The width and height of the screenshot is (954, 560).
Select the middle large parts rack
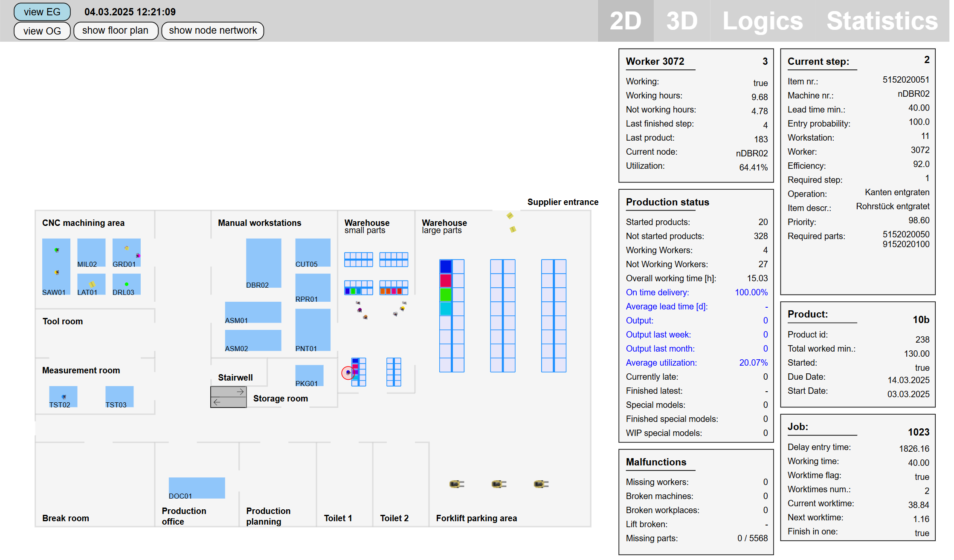coord(503,316)
